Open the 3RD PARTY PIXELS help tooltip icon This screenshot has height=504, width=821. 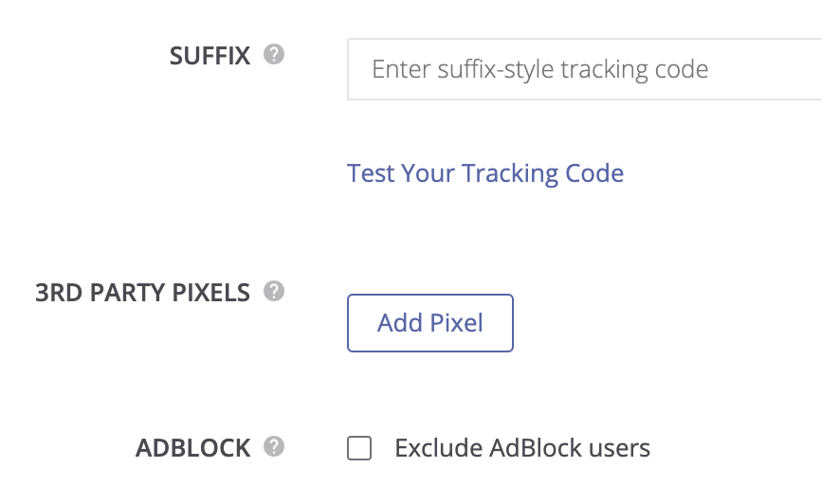point(274,291)
